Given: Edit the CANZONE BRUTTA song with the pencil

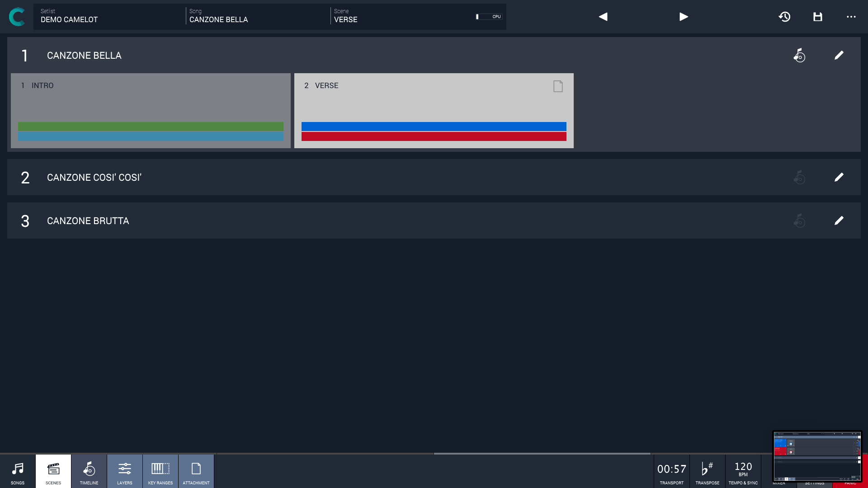Looking at the screenshot, I should pyautogui.click(x=839, y=221).
